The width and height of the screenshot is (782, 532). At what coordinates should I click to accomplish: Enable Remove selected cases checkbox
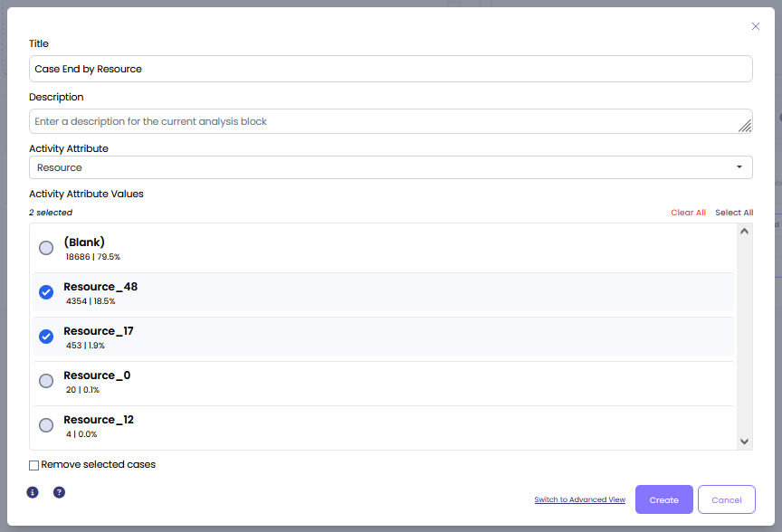click(33, 465)
